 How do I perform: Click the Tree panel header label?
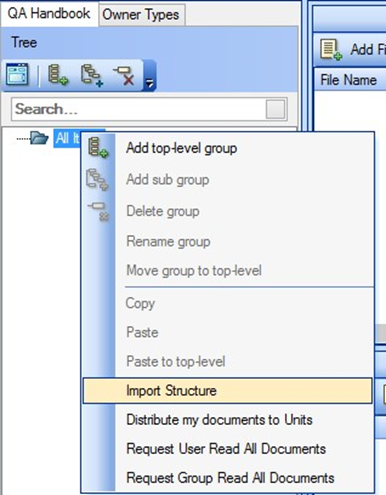pyautogui.click(x=24, y=43)
